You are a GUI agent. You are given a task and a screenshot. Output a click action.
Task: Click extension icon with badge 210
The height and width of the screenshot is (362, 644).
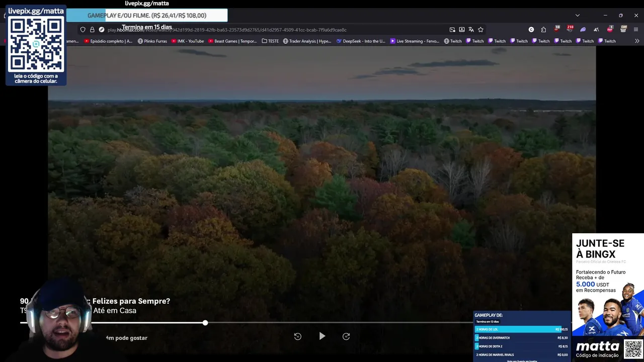coord(570,29)
